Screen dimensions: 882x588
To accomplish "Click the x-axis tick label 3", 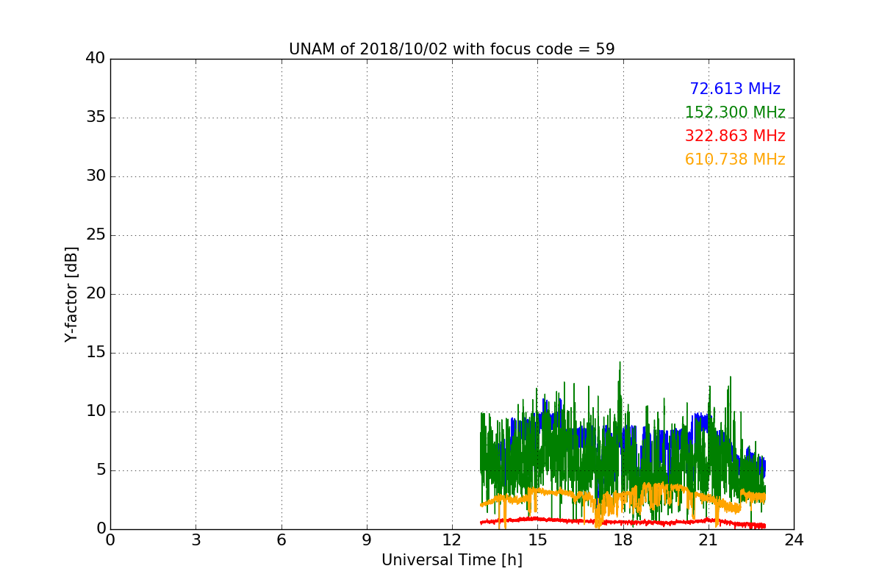I will coord(196,540).
